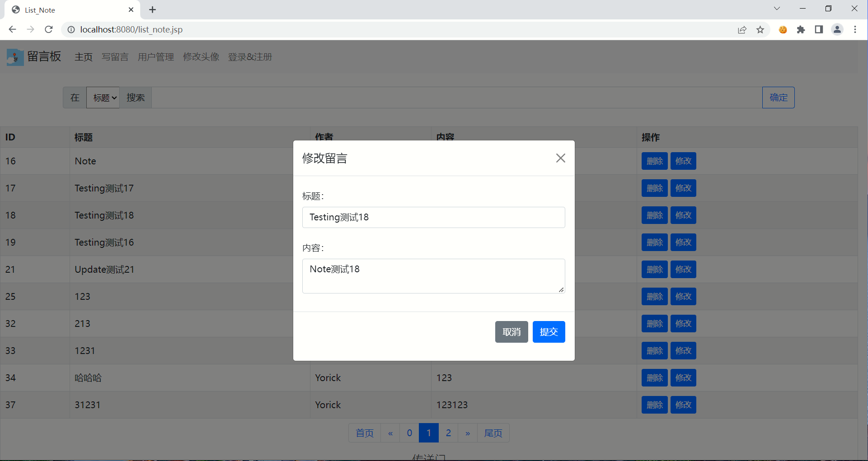Reload the page using refresh icon
This screenshot has height=461, width=868.
[x=48, y=29]
